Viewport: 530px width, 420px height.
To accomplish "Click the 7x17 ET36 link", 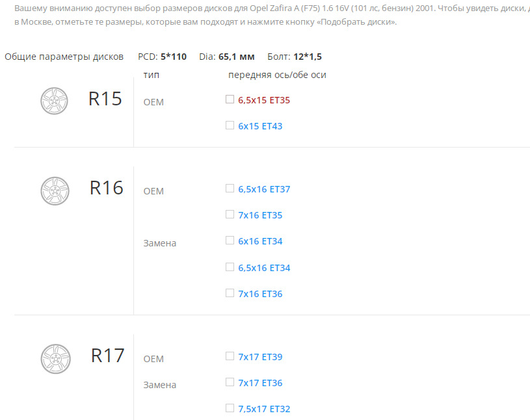I will 260,383.
